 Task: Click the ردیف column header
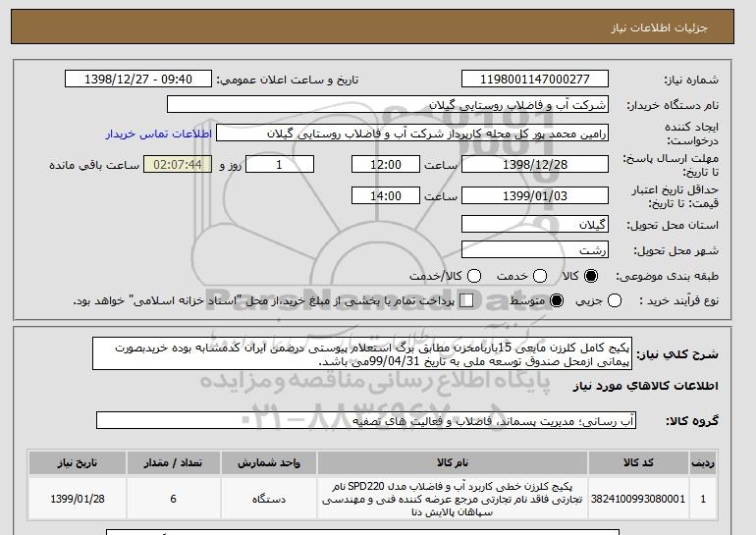tap(703, 462)
